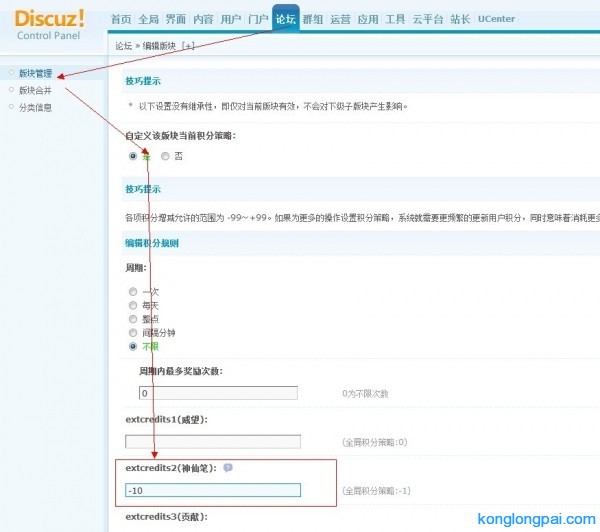Focus the 周期内最多奖励次数 input box
600x532 pixels.
pos(211,393)
